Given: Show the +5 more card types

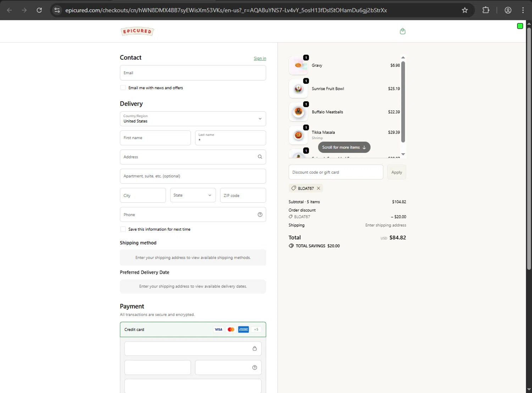Looking at the screenshot, I should coord(256,329).
